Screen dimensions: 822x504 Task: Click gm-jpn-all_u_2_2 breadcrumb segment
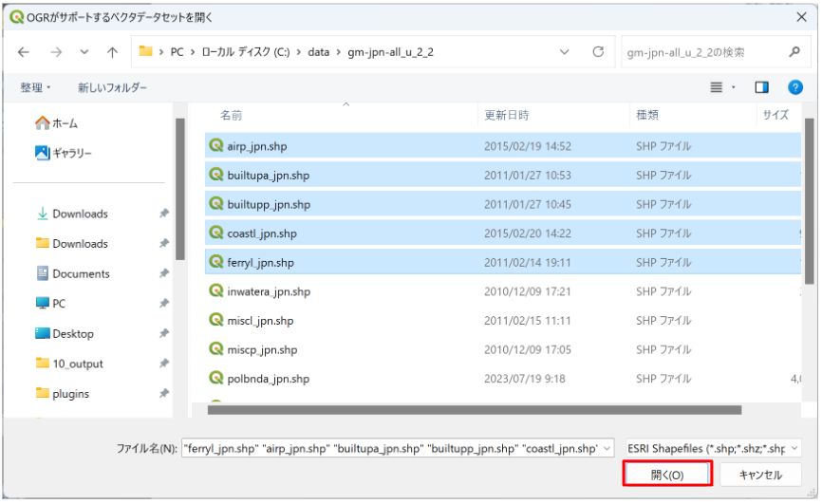pos(390,52)
